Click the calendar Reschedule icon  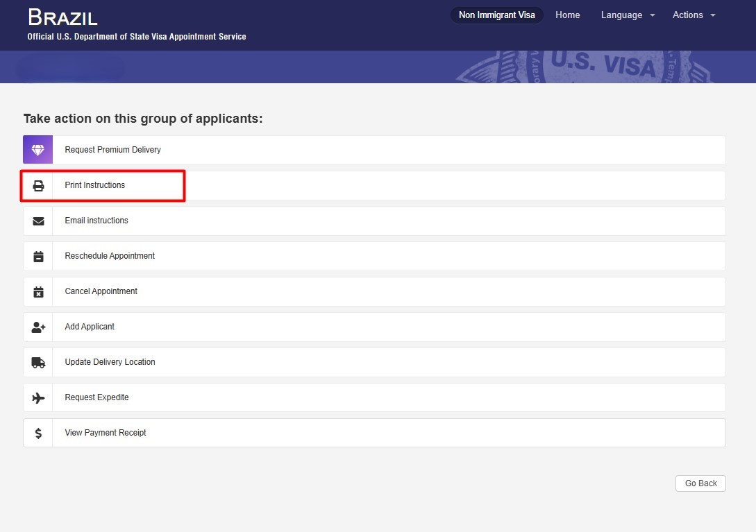coord(38,257)
